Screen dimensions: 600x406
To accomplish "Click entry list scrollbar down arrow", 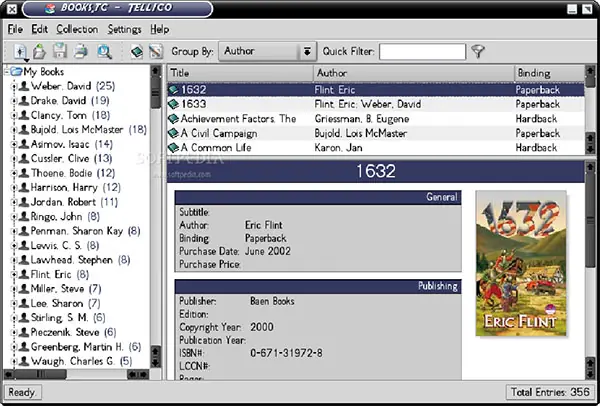I will 590,149.
